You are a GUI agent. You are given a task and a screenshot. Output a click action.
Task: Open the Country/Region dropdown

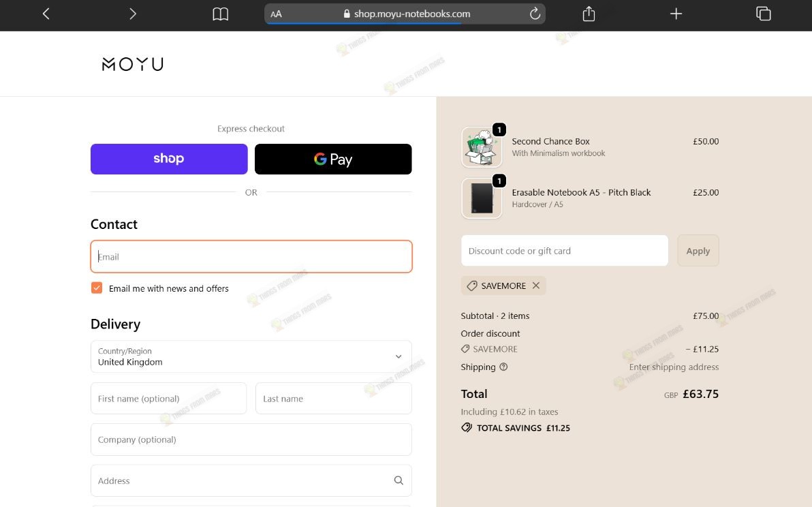coord(251,356)
